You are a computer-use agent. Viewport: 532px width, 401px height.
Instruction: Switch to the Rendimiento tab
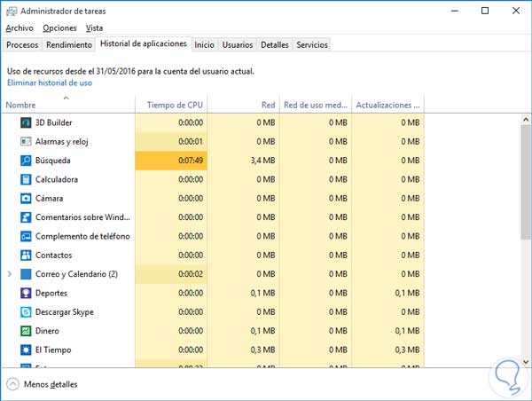(69, 44)
